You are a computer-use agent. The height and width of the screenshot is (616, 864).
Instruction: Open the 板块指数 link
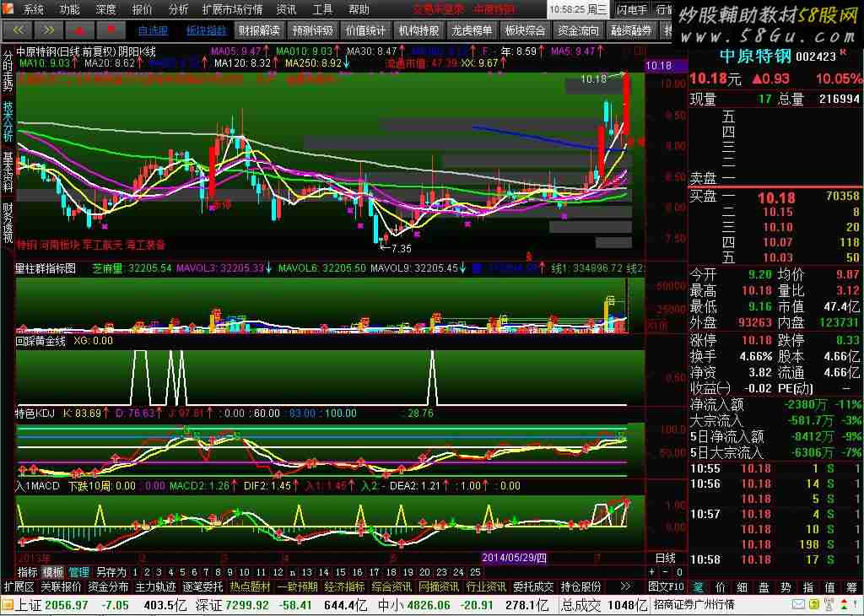206,31
